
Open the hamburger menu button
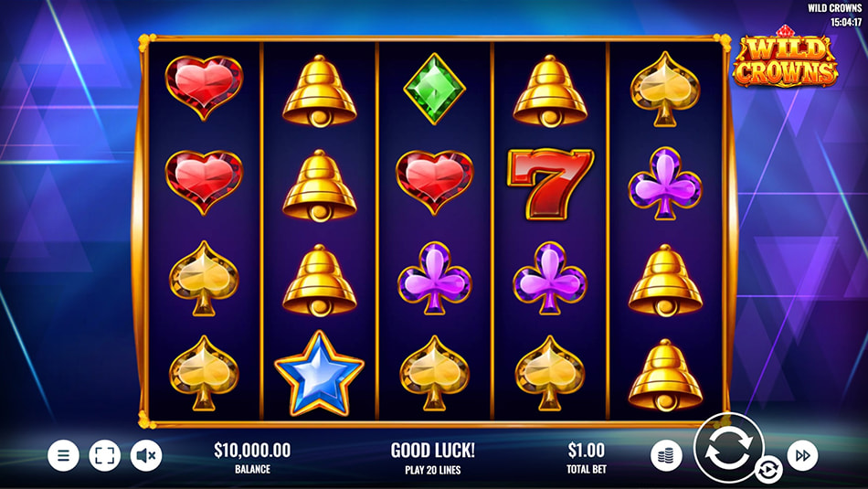point(63,455)
